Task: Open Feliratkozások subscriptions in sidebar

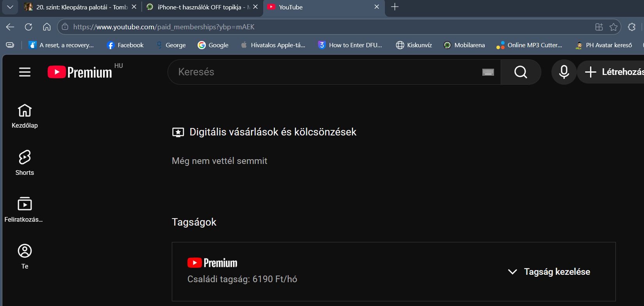Action: click(x=23, y=210)
